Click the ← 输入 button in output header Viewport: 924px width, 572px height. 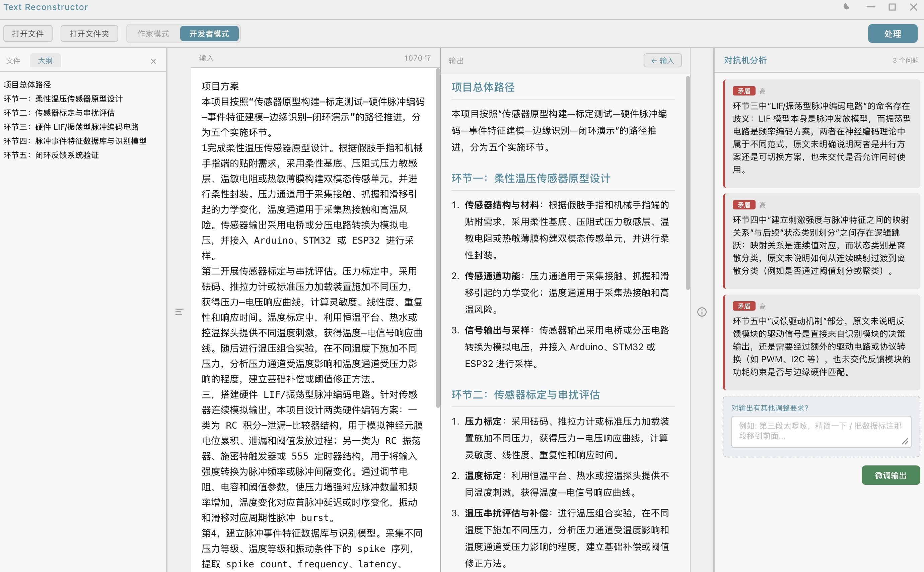click(x=662, y=61)
